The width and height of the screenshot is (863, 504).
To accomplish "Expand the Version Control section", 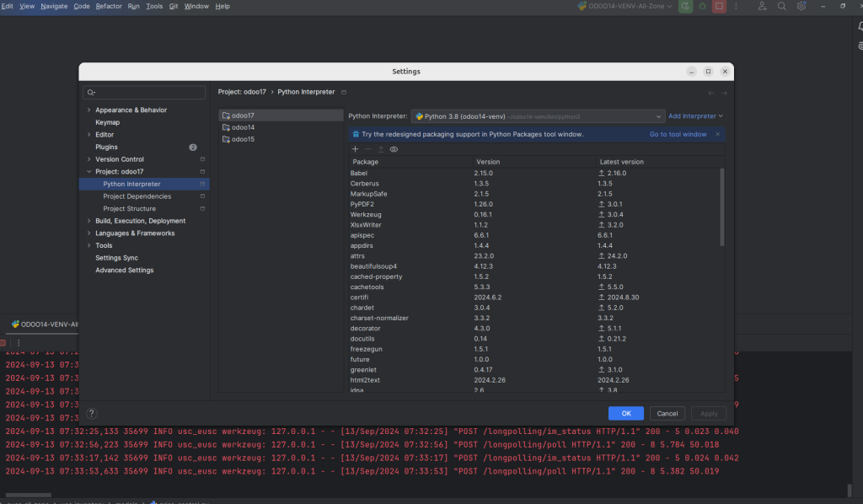I will pos(89,159).
